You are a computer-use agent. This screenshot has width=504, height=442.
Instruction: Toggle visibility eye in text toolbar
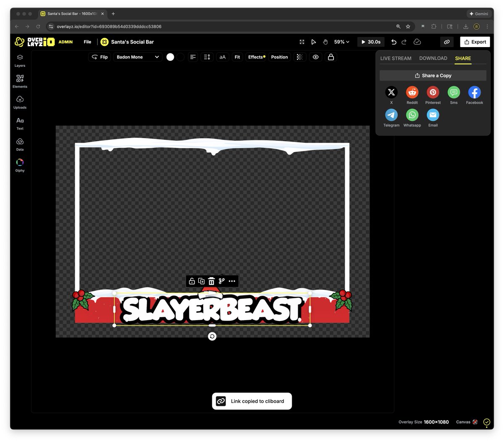(315, 57)
